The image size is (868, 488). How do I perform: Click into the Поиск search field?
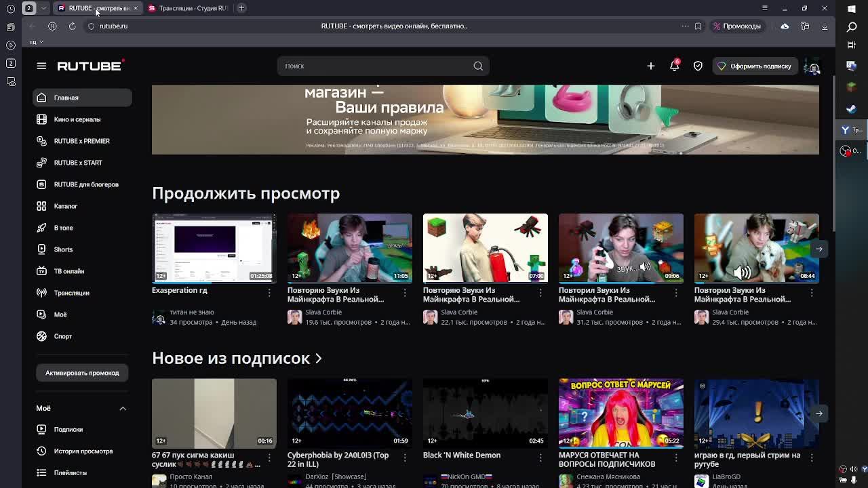point(376,66)
